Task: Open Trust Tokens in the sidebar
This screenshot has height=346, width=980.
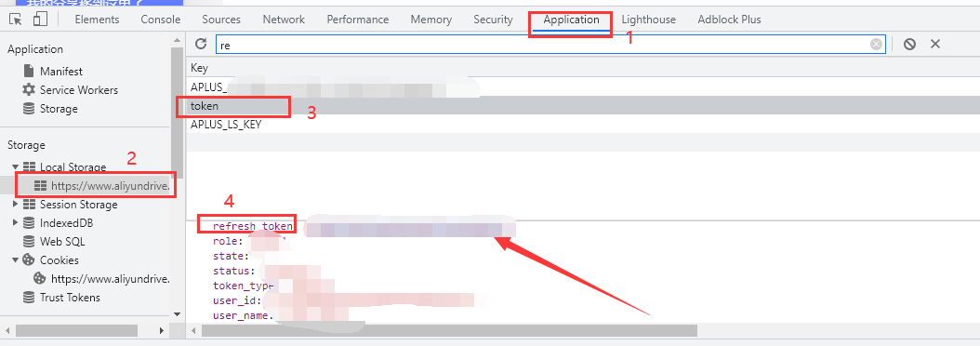Action: [x=61, y=298]
